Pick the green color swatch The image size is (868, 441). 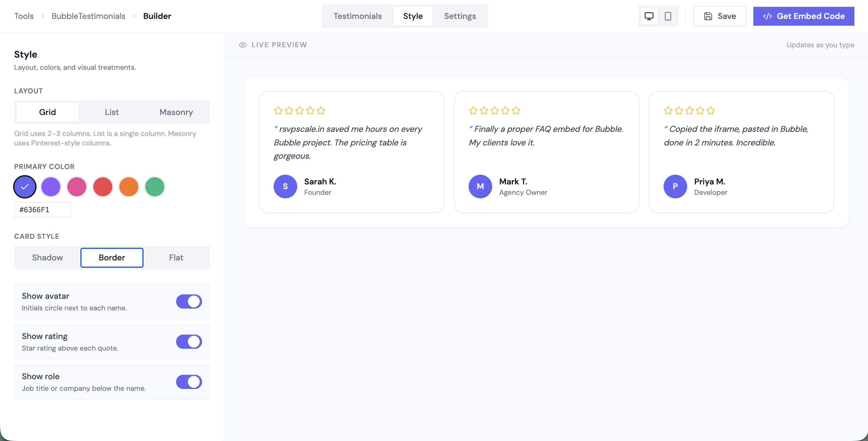(x=155, y=187)
